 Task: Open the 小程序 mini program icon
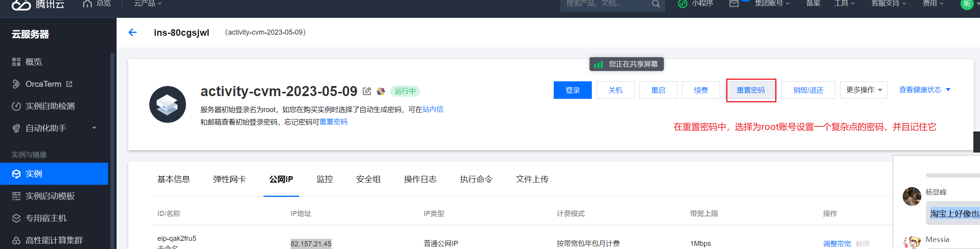(683, 4)
